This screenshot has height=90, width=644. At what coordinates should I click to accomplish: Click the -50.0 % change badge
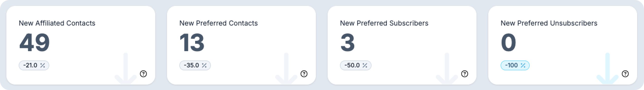pos(356,65)
